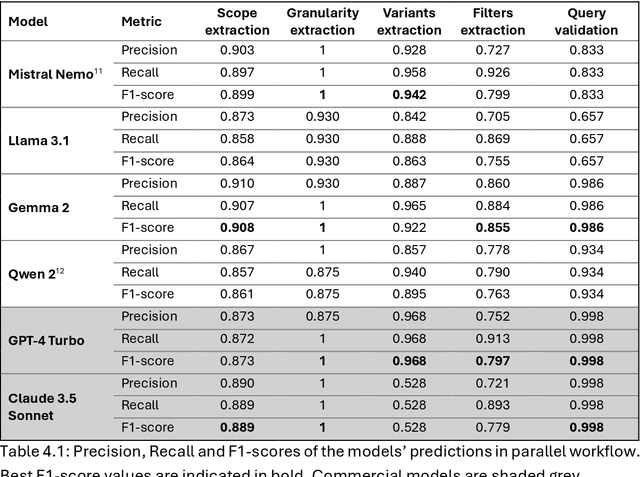Click the Table 4.1 caption text
Screen dimensions: 640x477
pyautogui.click(x=320, y=451)
